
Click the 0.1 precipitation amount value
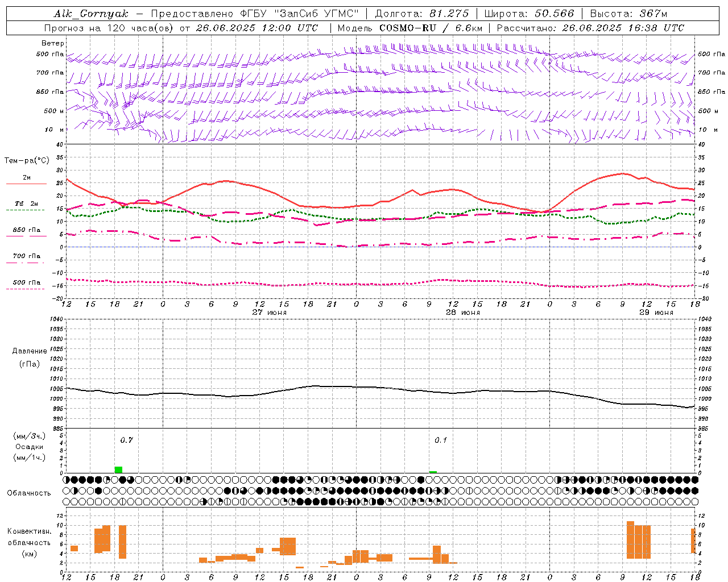441,440
